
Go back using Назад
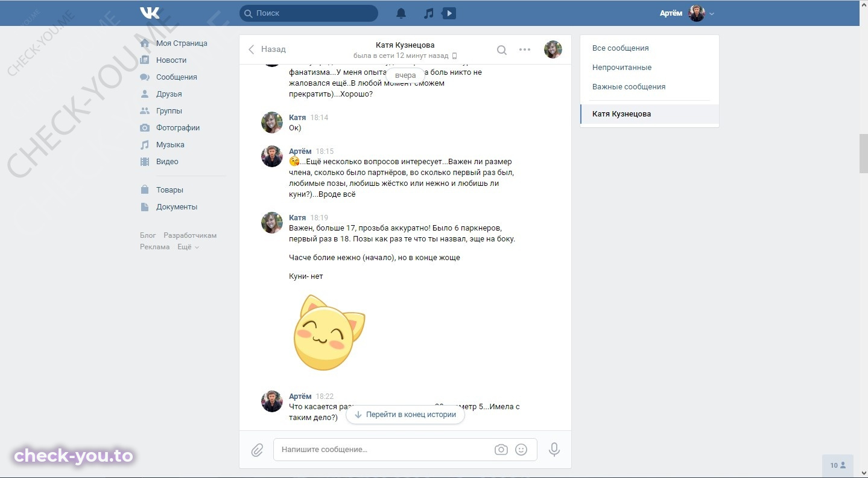pos(267,49)
